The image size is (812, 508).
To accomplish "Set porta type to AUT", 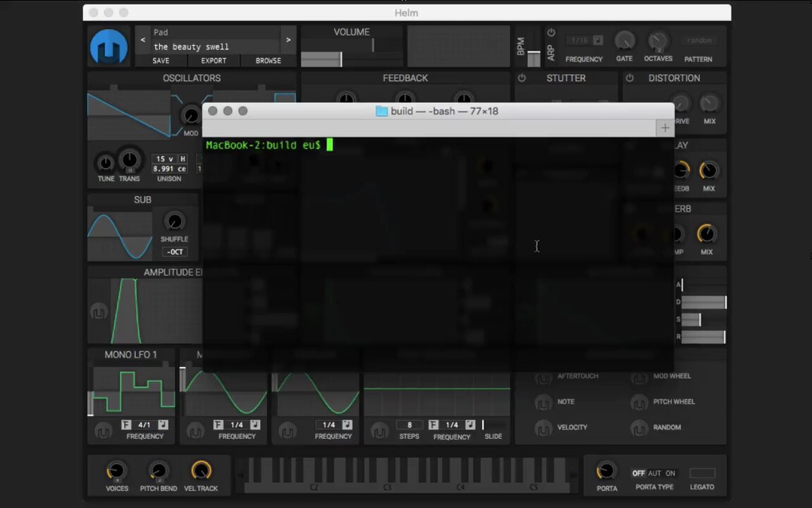I will point(655,473).
